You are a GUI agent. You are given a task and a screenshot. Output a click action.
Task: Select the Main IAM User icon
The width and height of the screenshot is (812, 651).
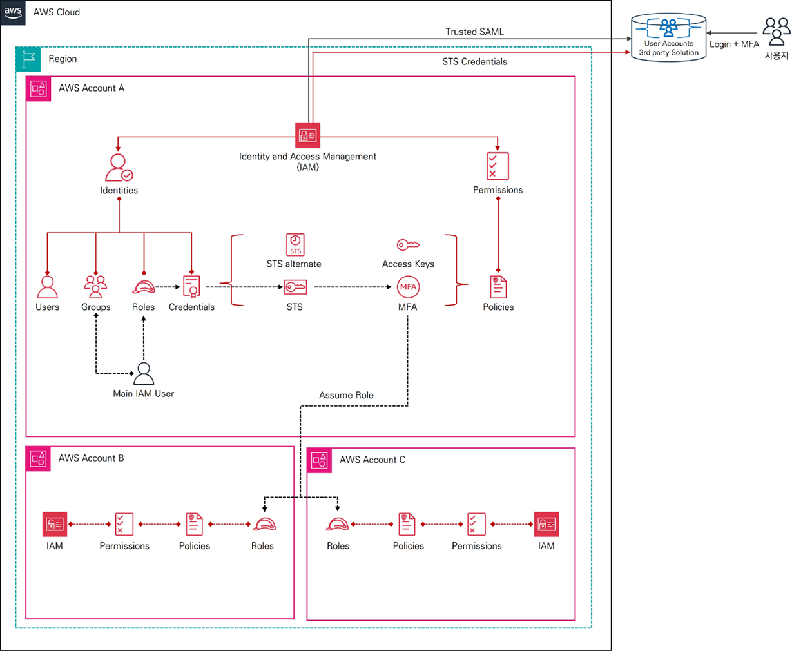pos(144,374)
